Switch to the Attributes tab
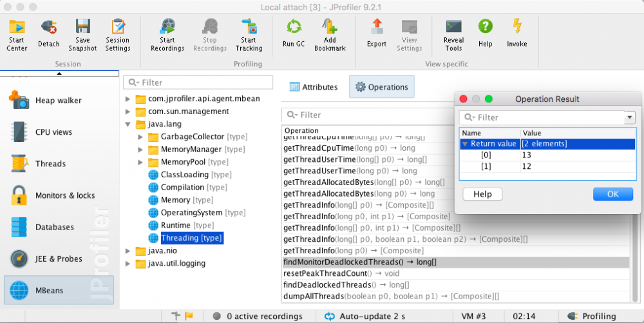This screenshot has height=323, width=644. click(314, 87)
